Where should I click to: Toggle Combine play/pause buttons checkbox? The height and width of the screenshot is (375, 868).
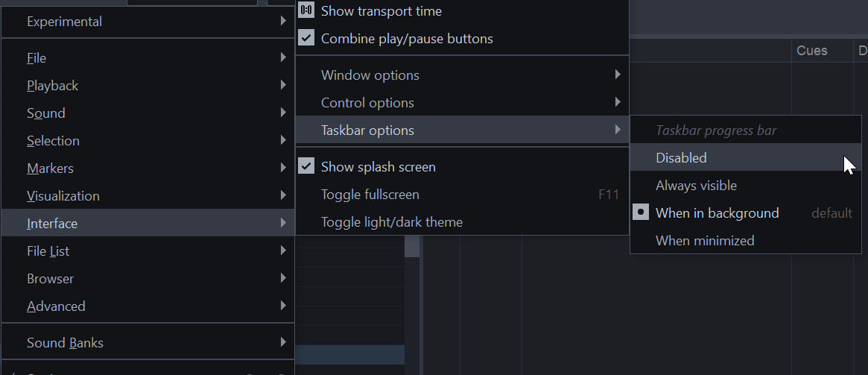[306, 39]
